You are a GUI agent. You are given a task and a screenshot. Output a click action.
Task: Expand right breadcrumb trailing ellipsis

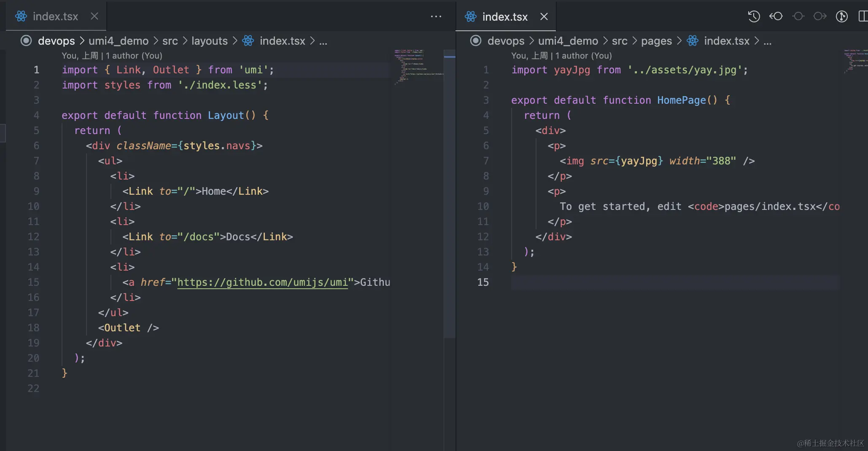point(768,42)
